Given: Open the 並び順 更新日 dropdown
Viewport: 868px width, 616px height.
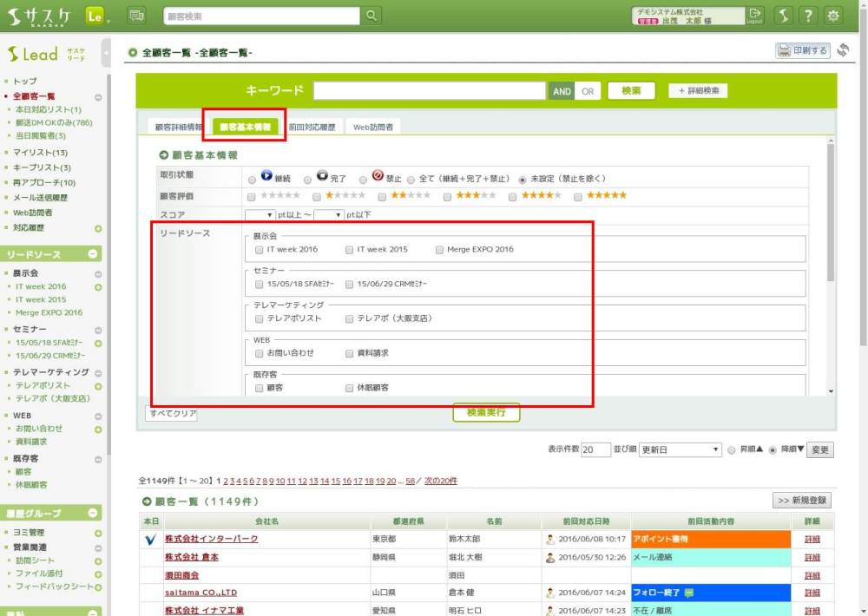Looking at the screenshot, I should click(x=680, y=450).
